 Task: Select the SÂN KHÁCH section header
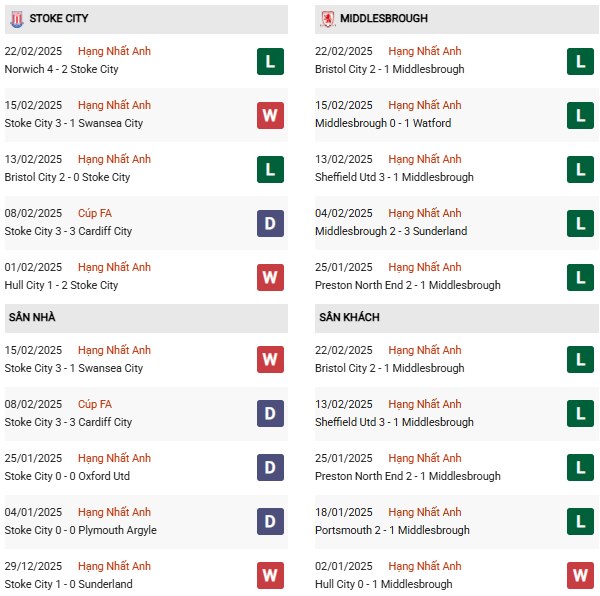pos(349,318)
